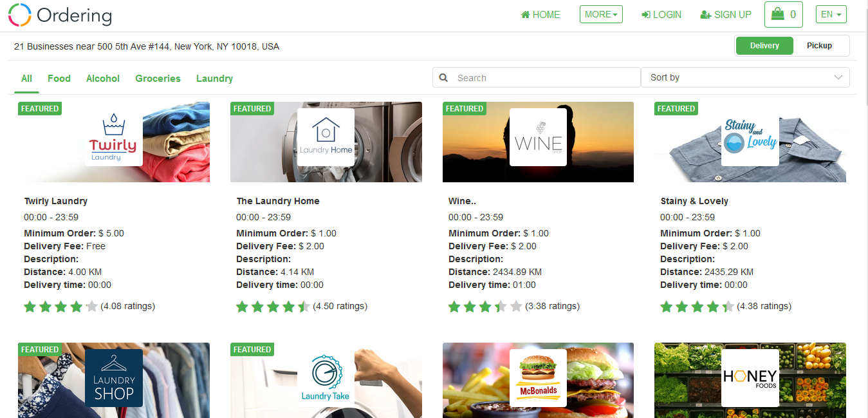Image resolution: width=868 pixels, height=418 pixels.
Task: Click the magnifier search icon
Action: click(x=443, y=78)
